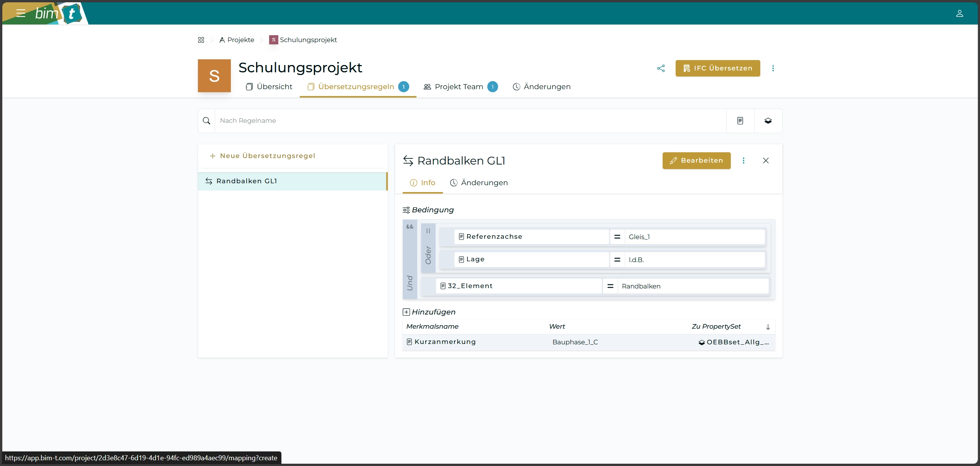The image size is (980, 466).
Task: Toggle the property document filter icon
Action: tap(740, 121)
